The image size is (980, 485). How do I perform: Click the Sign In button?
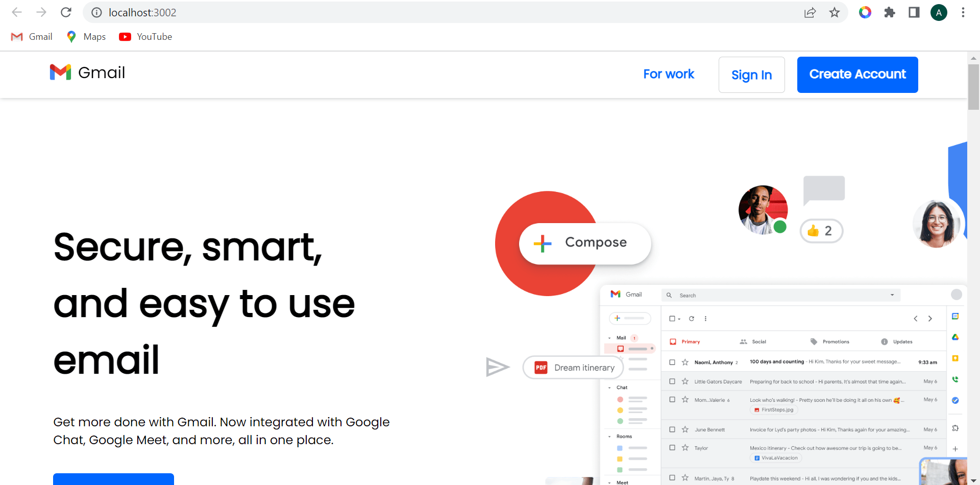(751, 75)
